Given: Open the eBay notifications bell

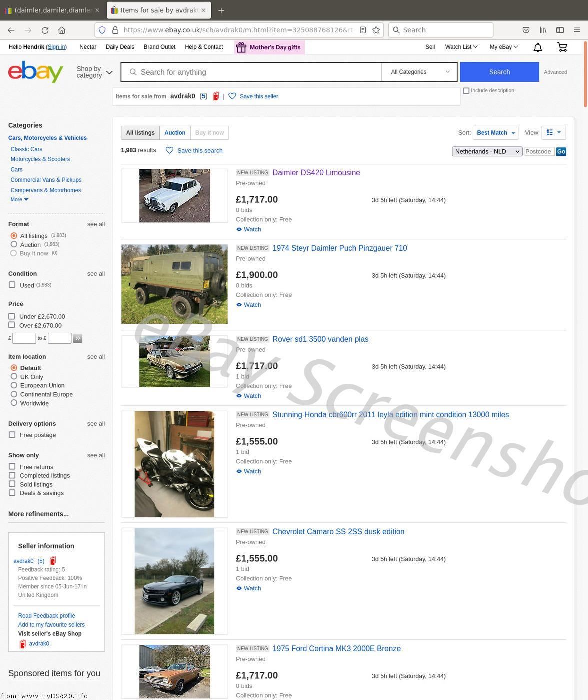Looking at the screenshot, I should point(538,47).
